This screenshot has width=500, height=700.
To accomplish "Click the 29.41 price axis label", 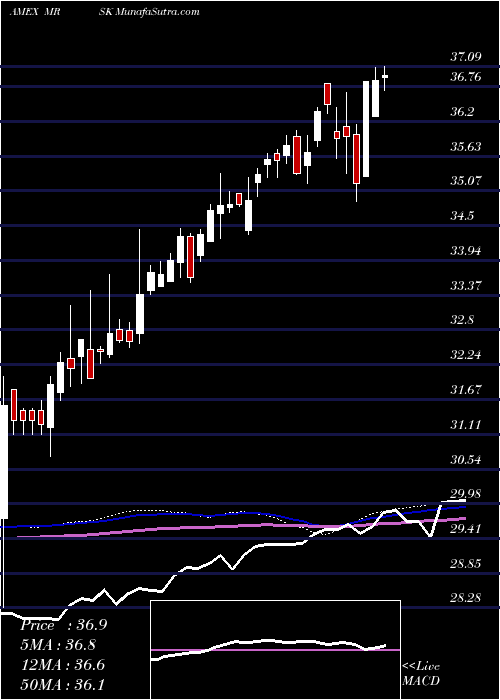I will (466, 529).
